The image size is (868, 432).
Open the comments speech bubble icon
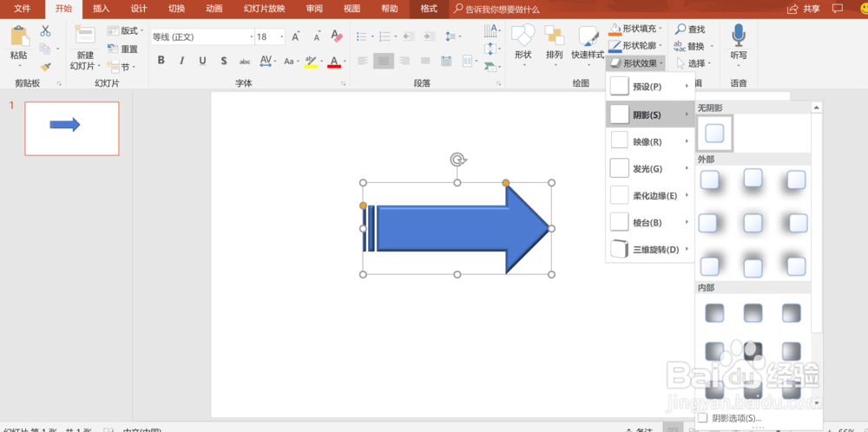point(838,9)
